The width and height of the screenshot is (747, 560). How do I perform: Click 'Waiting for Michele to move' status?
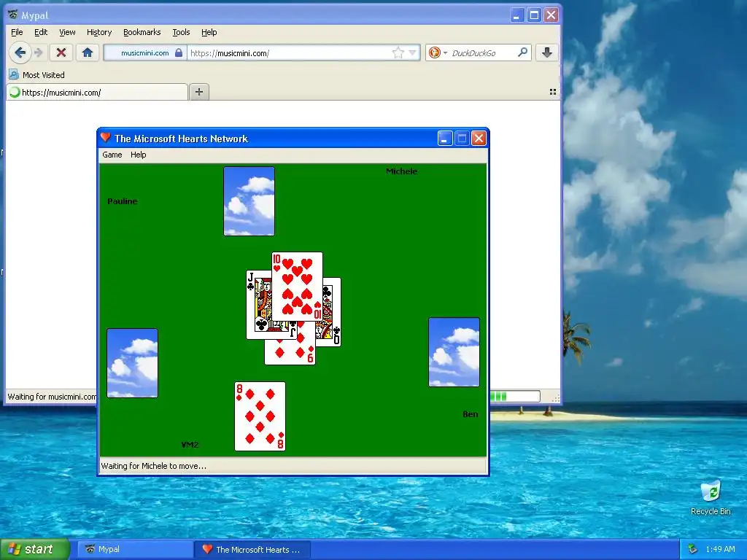[154, 466]
